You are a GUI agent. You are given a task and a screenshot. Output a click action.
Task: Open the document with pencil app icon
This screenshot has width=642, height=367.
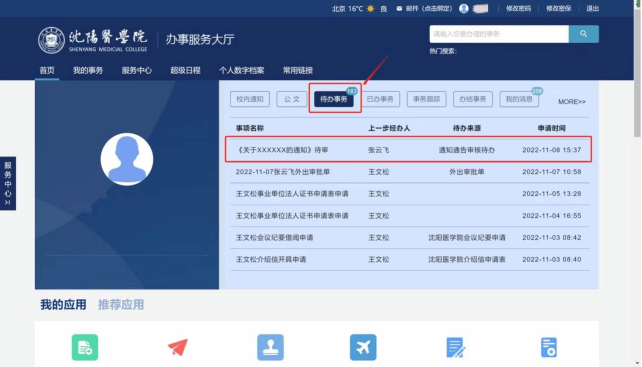click(x=456, y=347)
